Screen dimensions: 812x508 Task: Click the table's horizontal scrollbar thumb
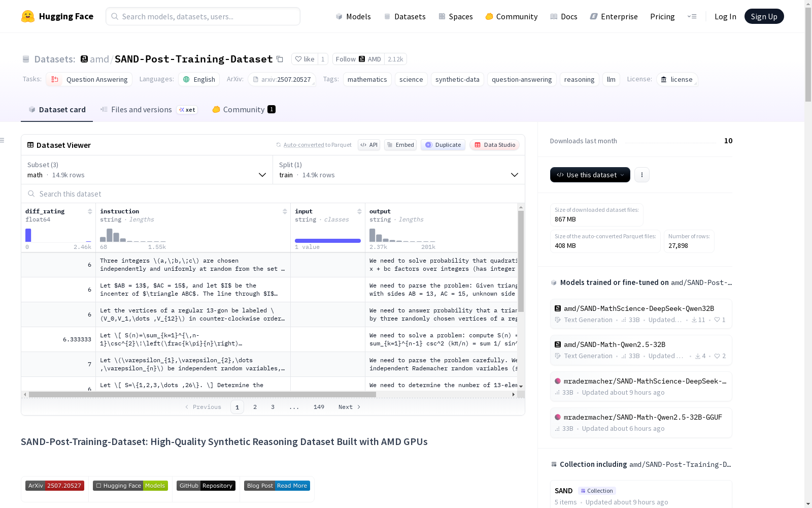tap(202, 394)
